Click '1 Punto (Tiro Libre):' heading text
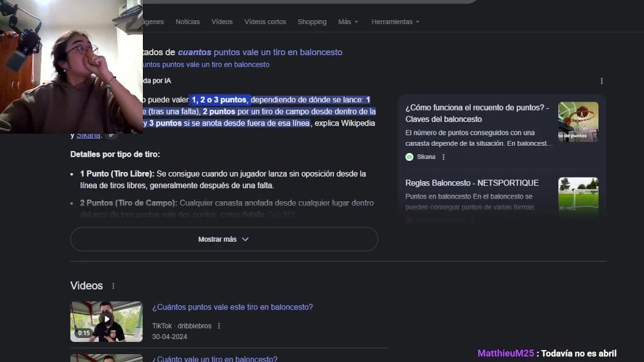The height and width of the screenshot is (362, 644). (117, 173)
